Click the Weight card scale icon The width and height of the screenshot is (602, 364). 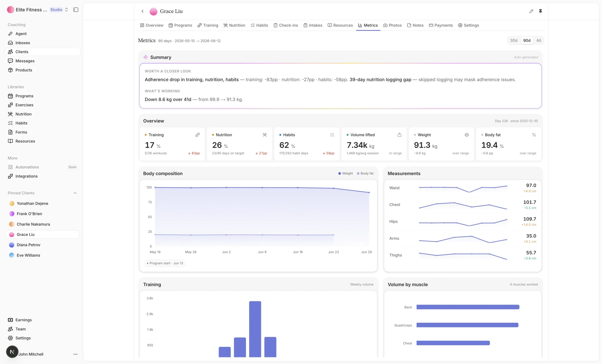tap(467, 135)
